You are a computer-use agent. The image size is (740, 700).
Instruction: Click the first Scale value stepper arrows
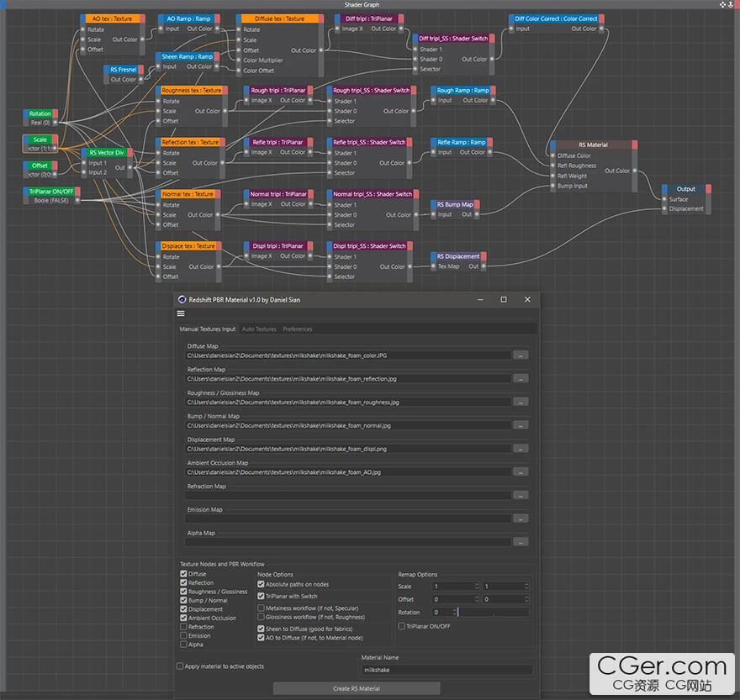click(x=477, y=587)
